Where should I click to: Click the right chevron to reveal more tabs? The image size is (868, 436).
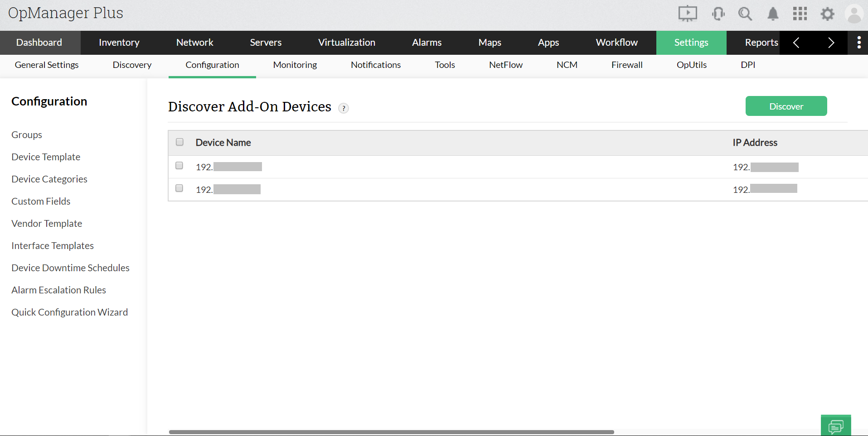(x=830, y=43)
